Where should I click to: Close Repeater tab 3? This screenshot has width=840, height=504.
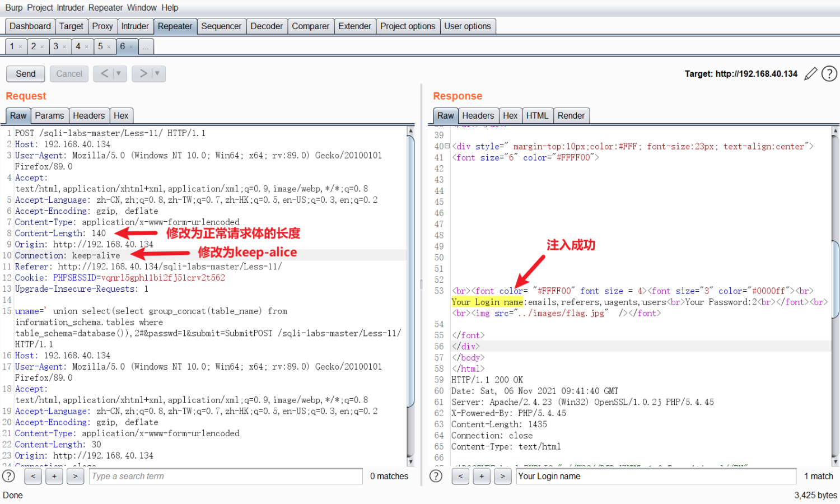click(64, 46)
